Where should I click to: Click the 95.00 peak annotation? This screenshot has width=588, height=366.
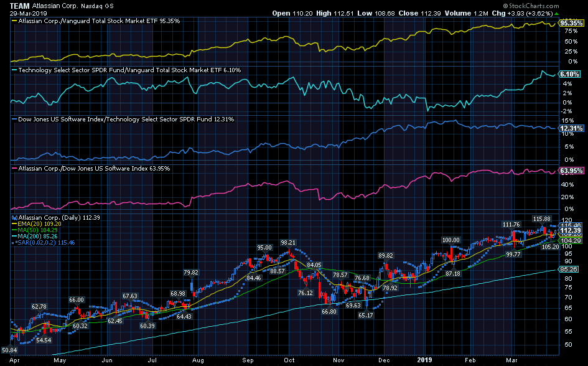point(264,248)
